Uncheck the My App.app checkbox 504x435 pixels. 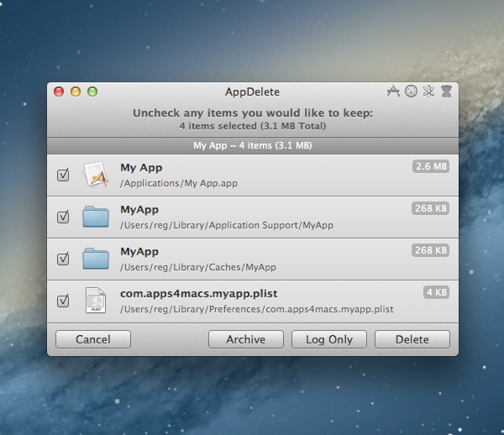pos(63,175)
